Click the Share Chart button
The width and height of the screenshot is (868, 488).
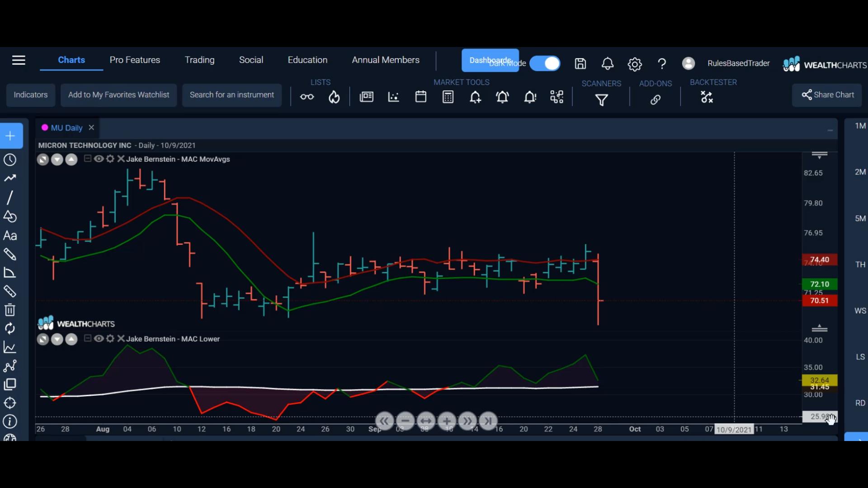[827, 95]
